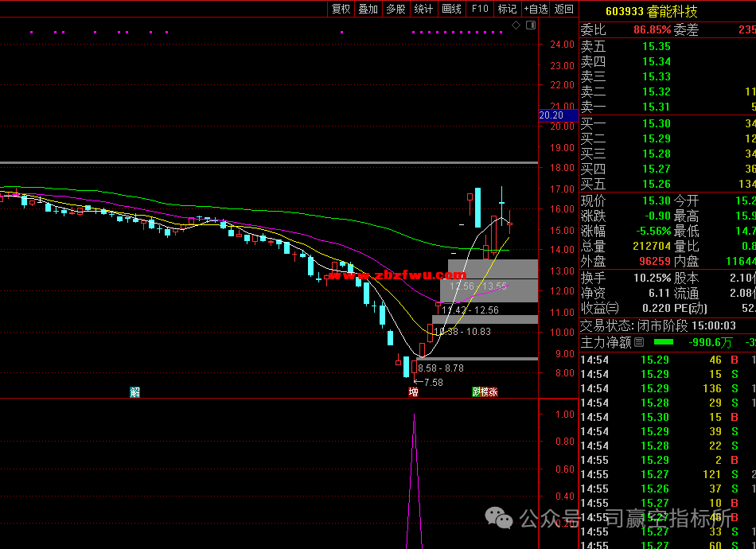This screenshot has height=549, width=756.
Task: Click the 14:55 trade of 37 lots
Action: [x=668, y=489]
